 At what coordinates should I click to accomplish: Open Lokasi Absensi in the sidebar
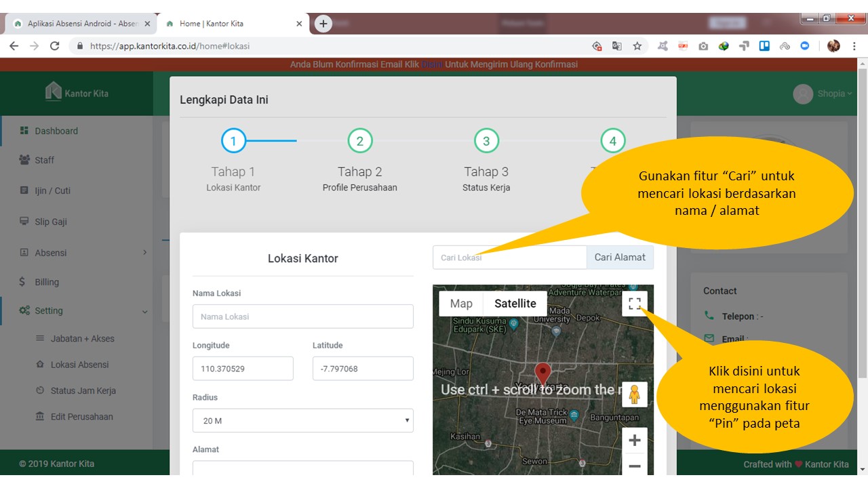click(x=79, y=365)
